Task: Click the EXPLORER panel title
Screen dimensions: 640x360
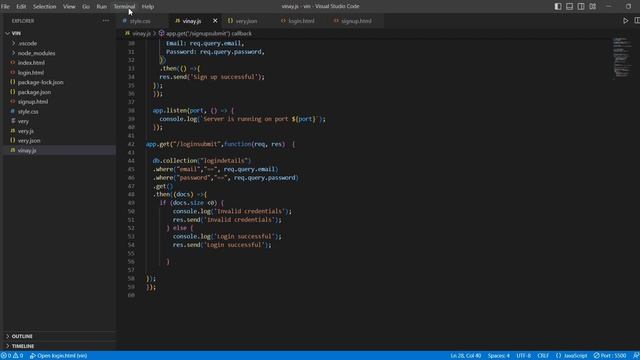Action: (23, 21)
